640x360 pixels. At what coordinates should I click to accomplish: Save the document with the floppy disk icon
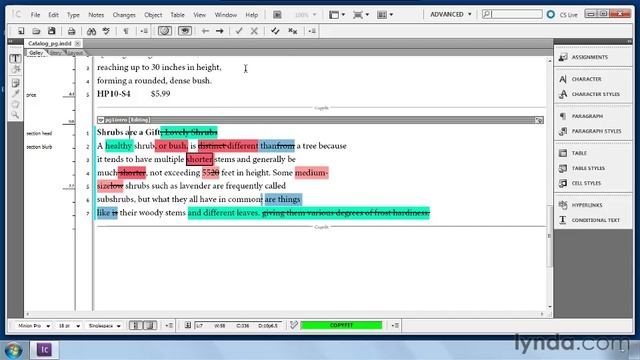coord(51,31)
